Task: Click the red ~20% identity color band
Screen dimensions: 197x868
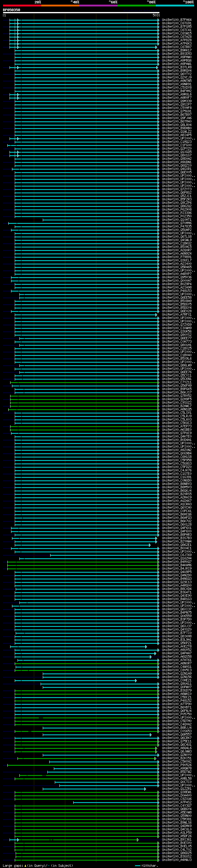Action: 22,6
